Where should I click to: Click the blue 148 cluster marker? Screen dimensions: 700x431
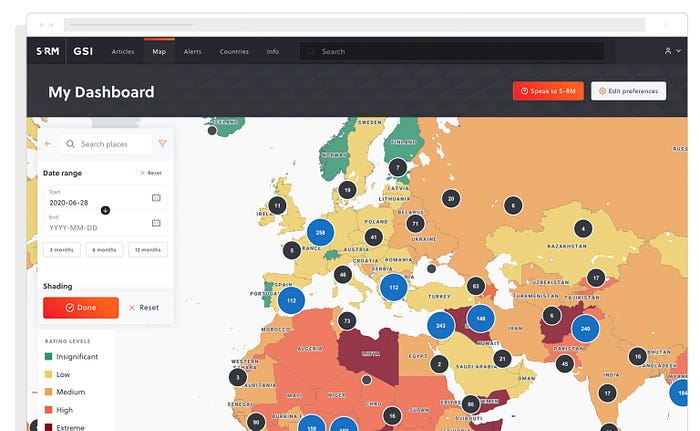coord(481,318)
